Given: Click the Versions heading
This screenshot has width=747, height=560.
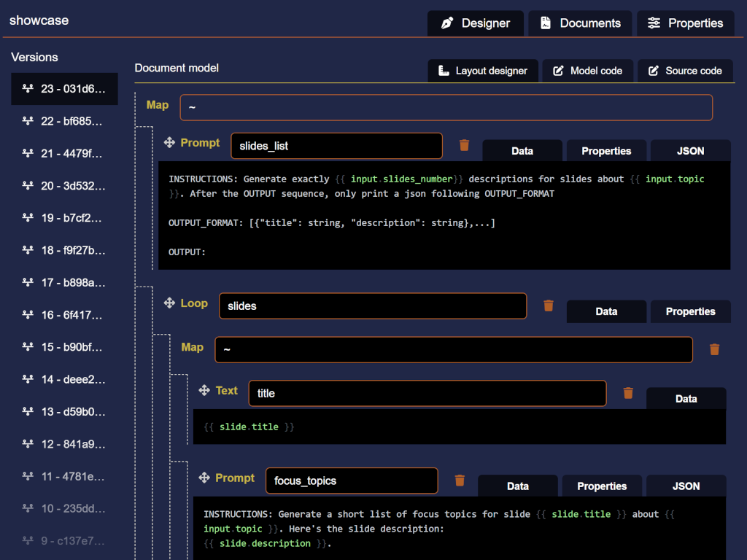Looking at the screenshot, I should [34, 57].
